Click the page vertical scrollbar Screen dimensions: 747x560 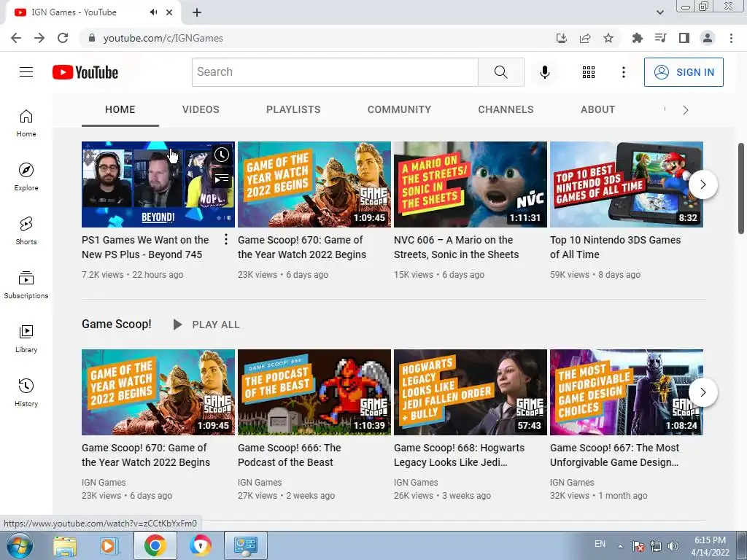[x=741, y=188]
